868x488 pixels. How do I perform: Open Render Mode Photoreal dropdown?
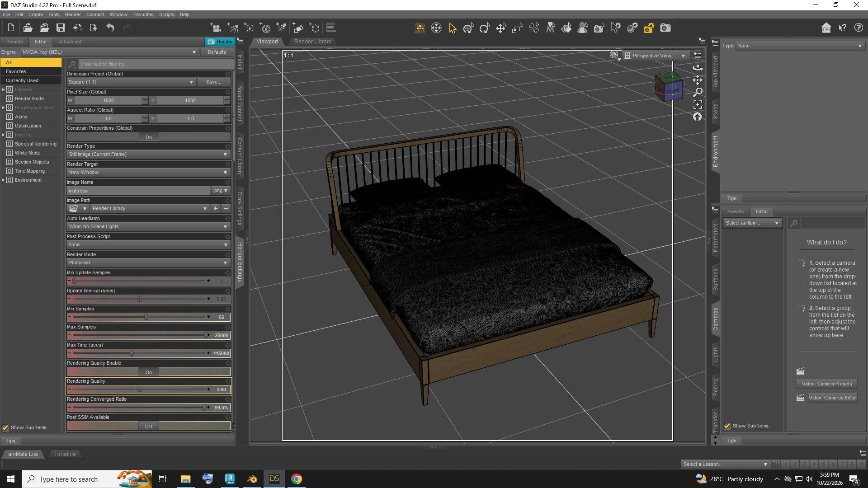148,263
